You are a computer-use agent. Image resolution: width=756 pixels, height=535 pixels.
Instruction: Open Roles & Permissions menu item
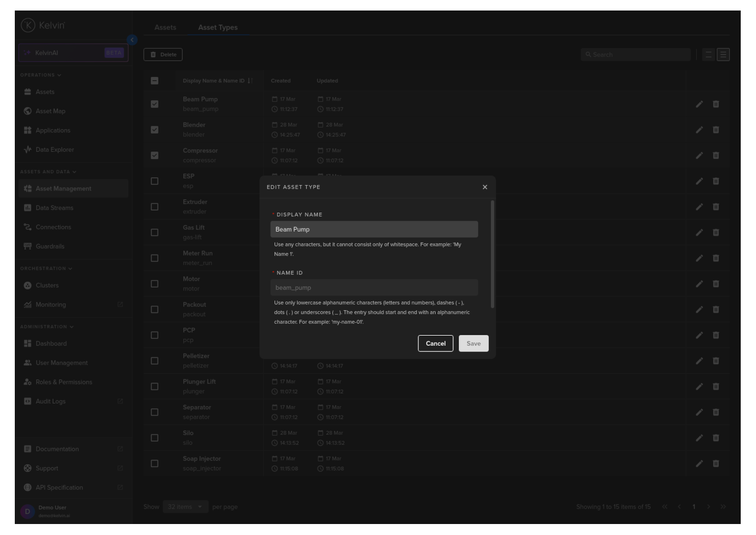(63, 382)
